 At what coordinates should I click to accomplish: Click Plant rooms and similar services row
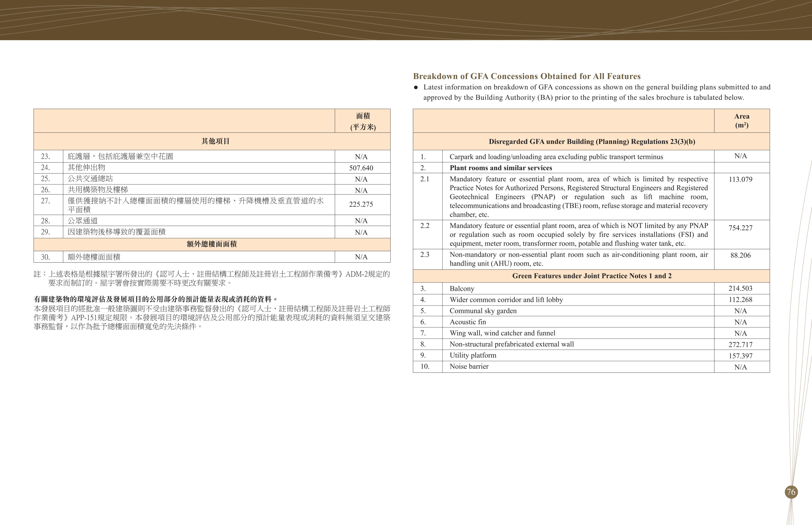tap(591, 168)
